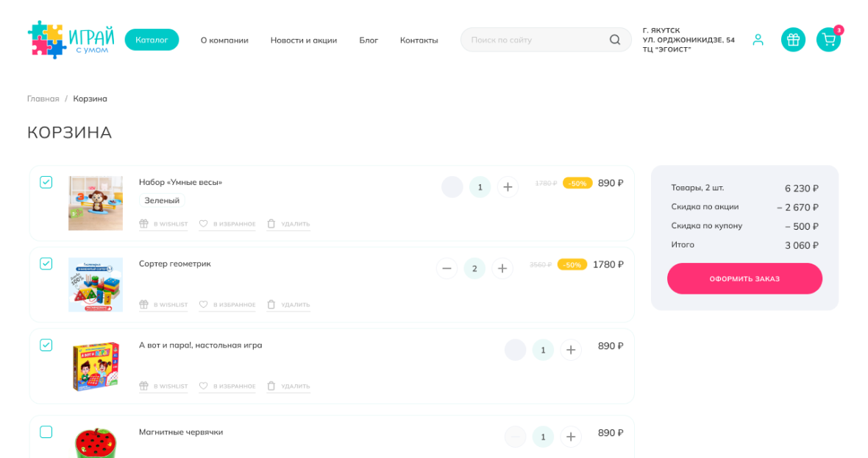The image size is (868, 458).
Task: Click the magnifier search icon
Action: [x=615, y=40]
